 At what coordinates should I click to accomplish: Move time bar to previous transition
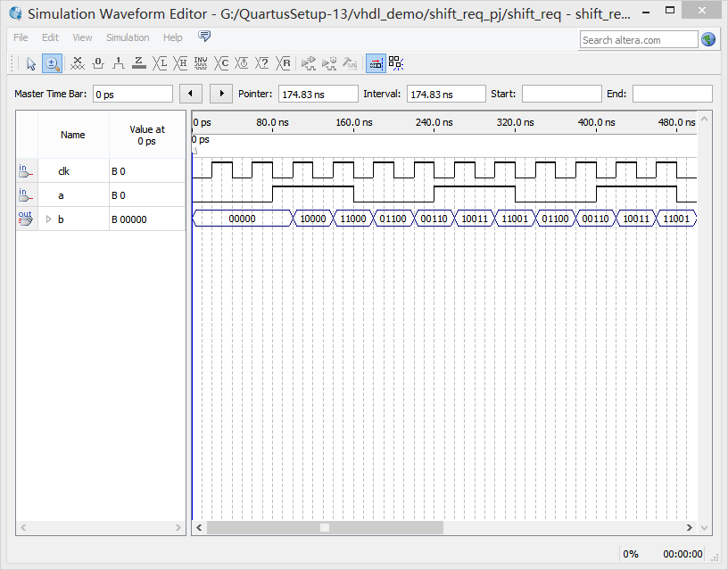190,94
